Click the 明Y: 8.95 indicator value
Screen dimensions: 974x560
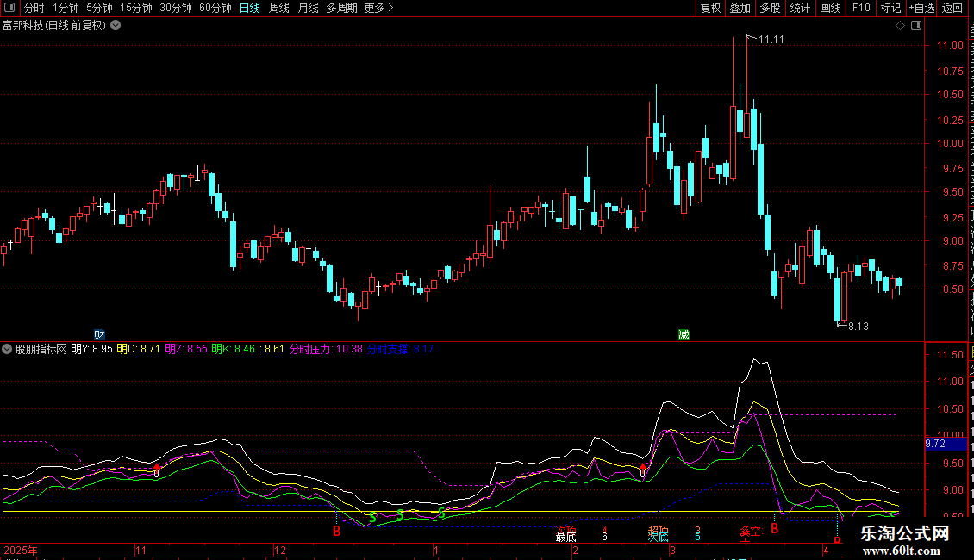92,349
